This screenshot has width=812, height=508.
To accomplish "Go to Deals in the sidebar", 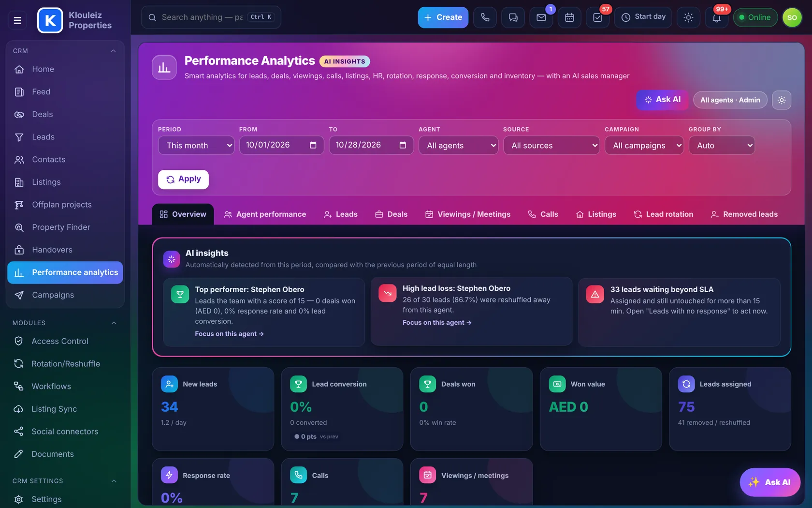I will 65,115.
